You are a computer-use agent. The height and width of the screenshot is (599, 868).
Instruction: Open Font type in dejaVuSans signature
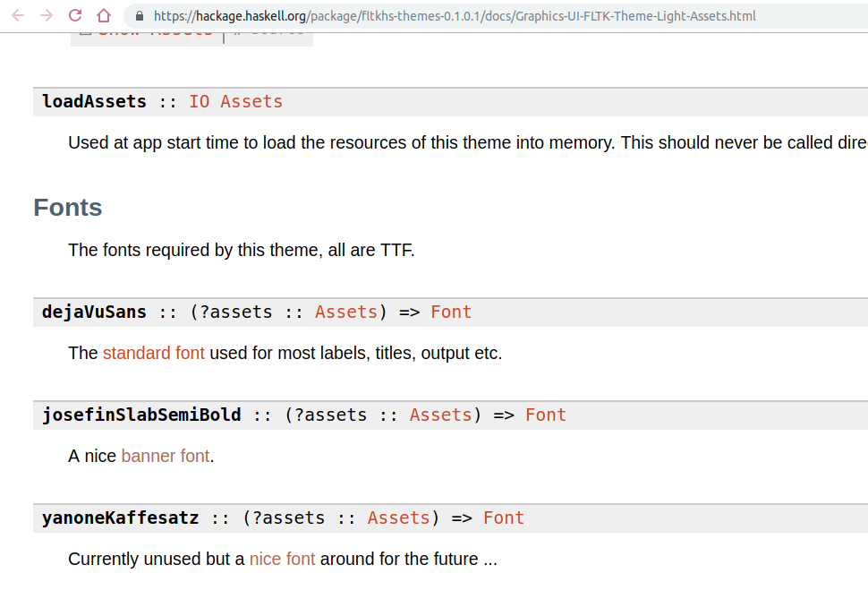tap(451, 312)
